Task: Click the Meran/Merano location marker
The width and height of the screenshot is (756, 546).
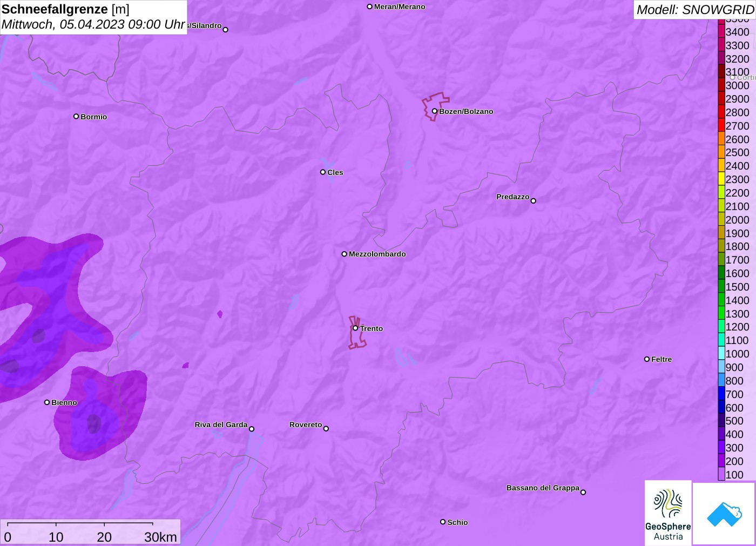Action: (x=370, y=6)
